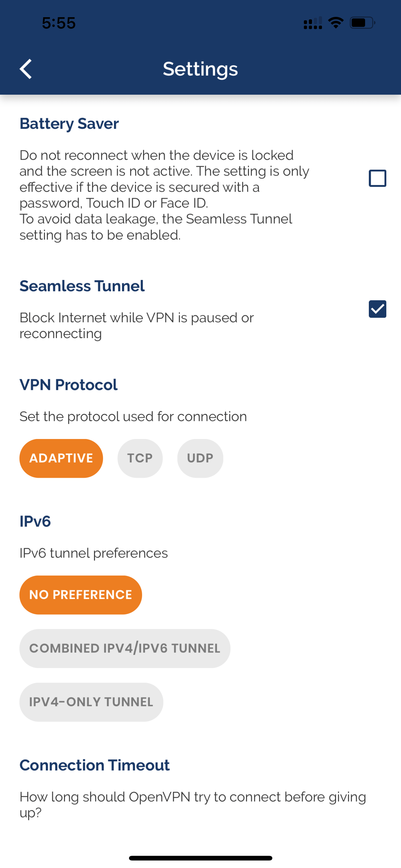The width and height of the screenshot is (401, 868).
Task: Tap the back arrow in the header
Action: coord(26,69)
